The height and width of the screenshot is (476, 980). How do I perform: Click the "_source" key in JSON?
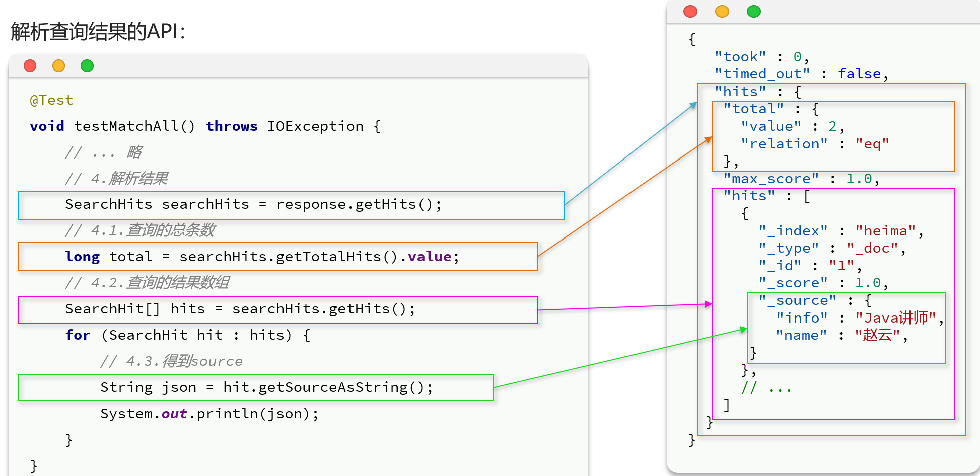point(798,300)
